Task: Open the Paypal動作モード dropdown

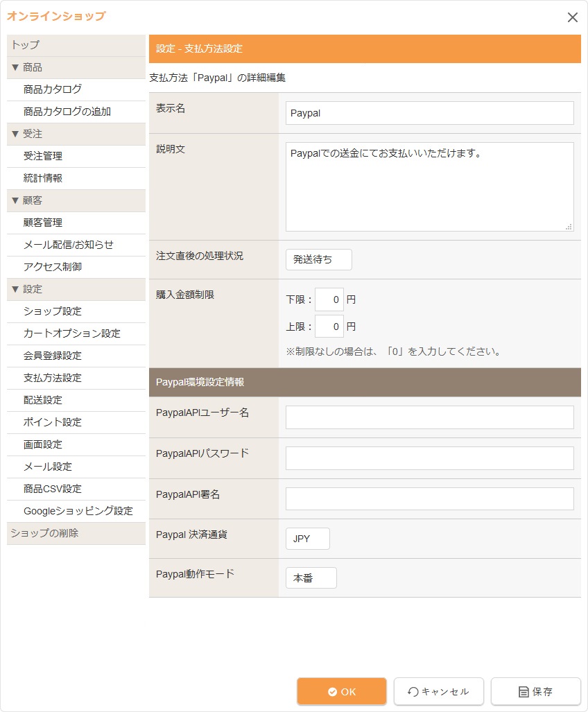Action: point(311,578)
